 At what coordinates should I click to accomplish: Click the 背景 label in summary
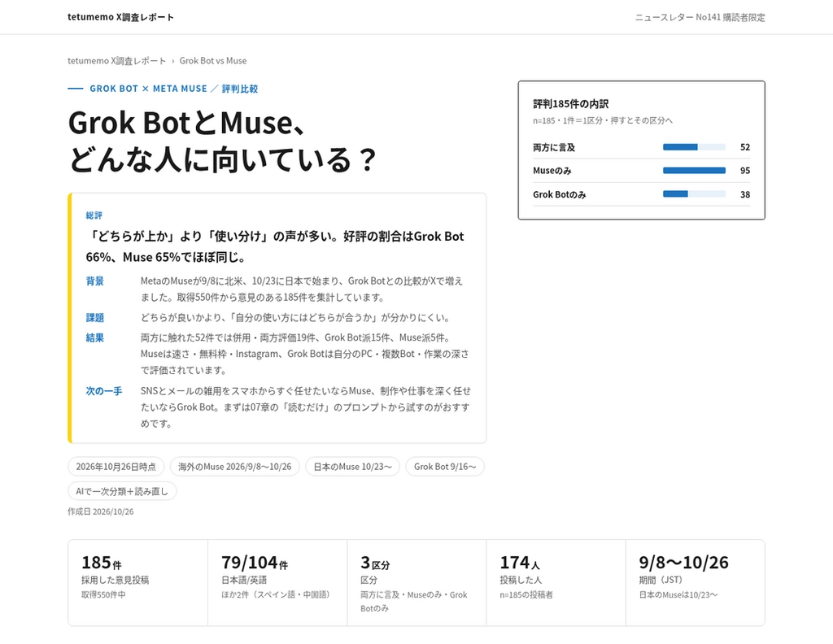(95, 281)
